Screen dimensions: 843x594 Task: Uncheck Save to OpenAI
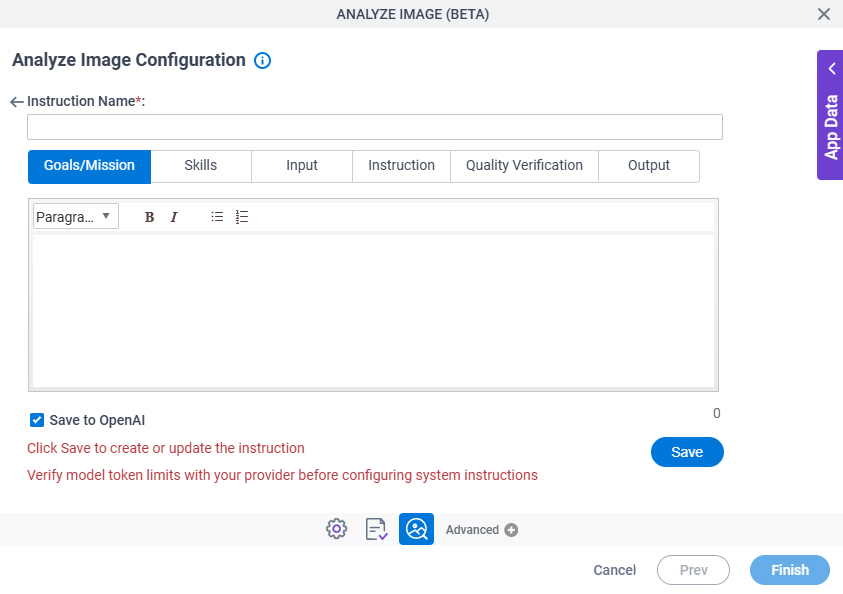pos(37,420)
